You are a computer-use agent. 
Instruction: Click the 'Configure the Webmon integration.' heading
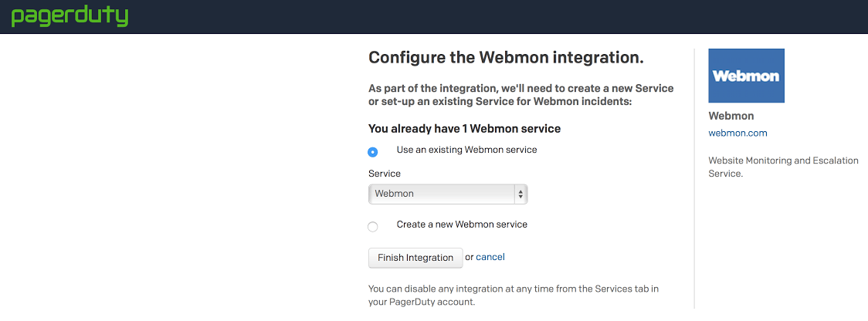click(x=506, y=57)
